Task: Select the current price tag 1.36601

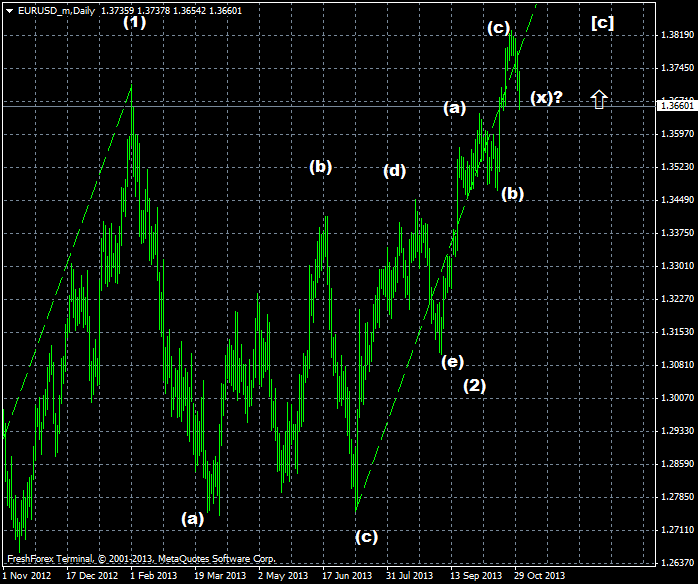Action: pyautogui.click(x=676, y=104)
